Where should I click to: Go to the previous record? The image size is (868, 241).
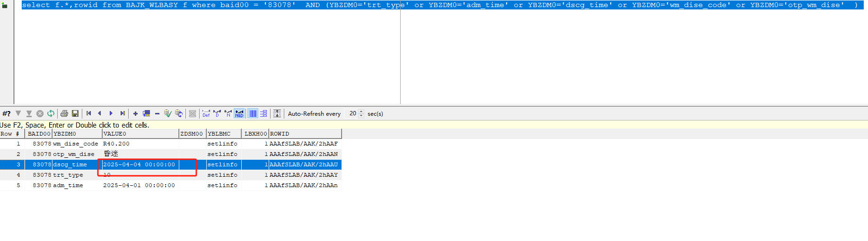point(99,113)
